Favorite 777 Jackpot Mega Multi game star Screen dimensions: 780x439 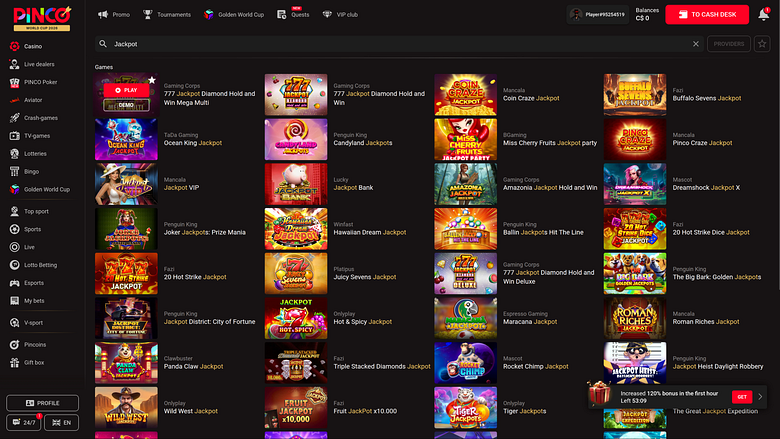click(x=152, y=80)
